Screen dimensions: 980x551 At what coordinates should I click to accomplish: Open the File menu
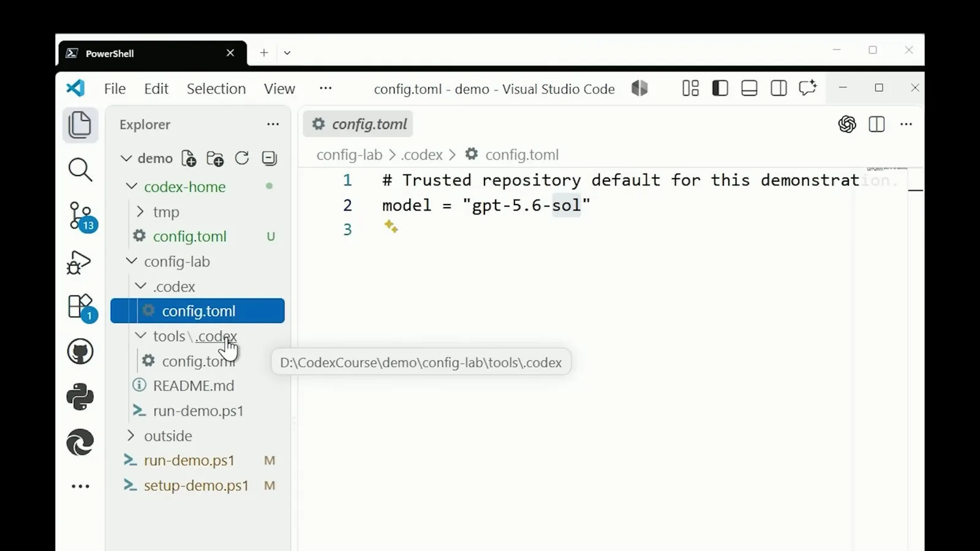pos(115,89)
